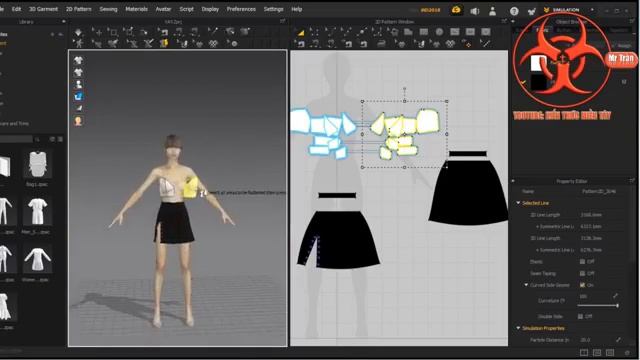Adjust the Curvature slider
Screen dimensions: 640x360
598,305
